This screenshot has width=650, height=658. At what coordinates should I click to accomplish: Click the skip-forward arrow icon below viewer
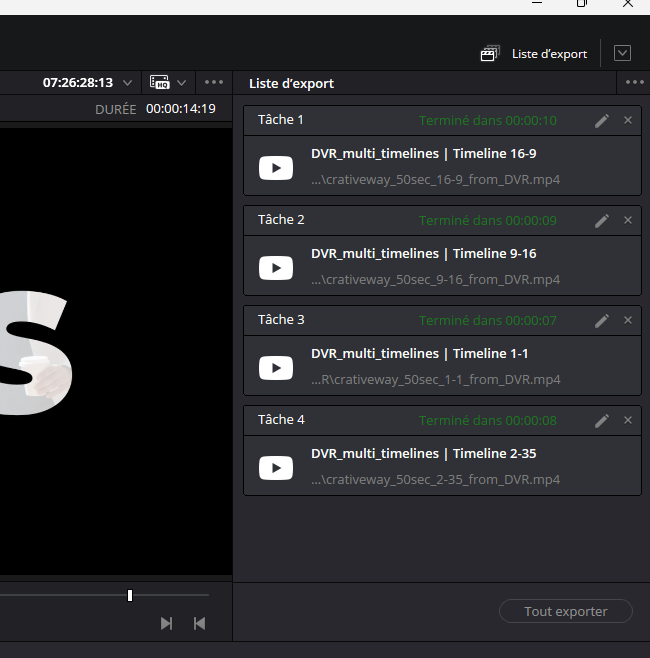(166, 623)
